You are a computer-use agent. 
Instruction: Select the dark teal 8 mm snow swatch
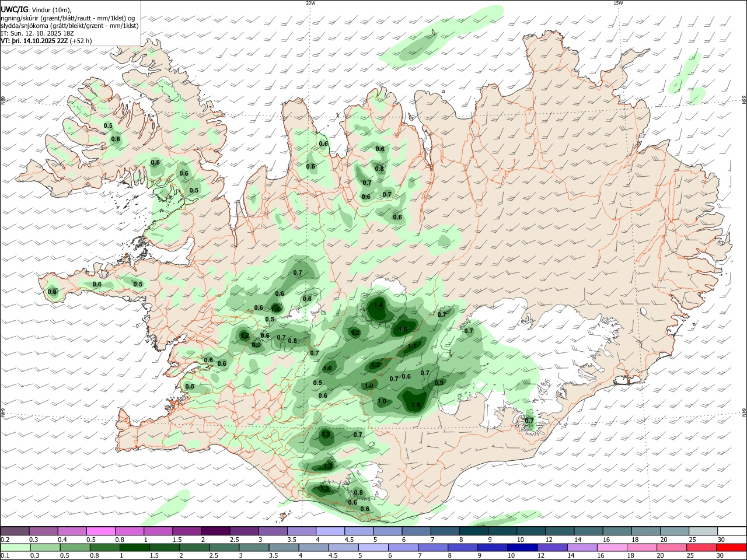coord(474,531)
